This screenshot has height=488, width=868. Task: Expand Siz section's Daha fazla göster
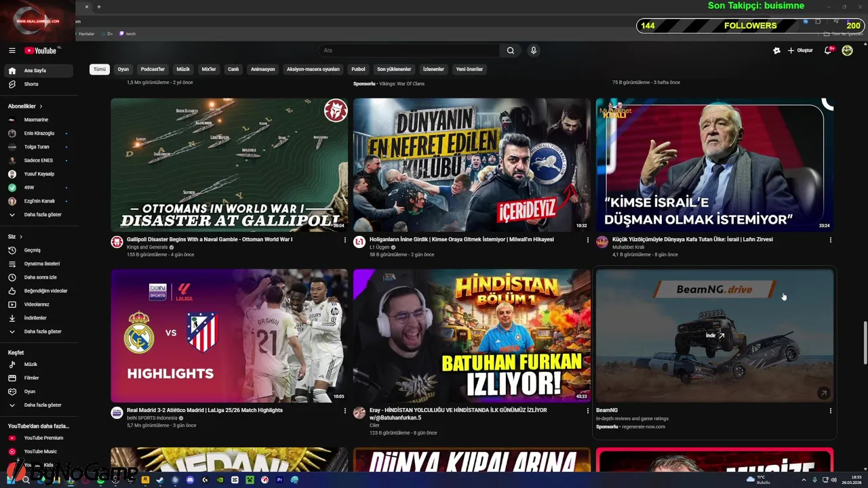39,331
